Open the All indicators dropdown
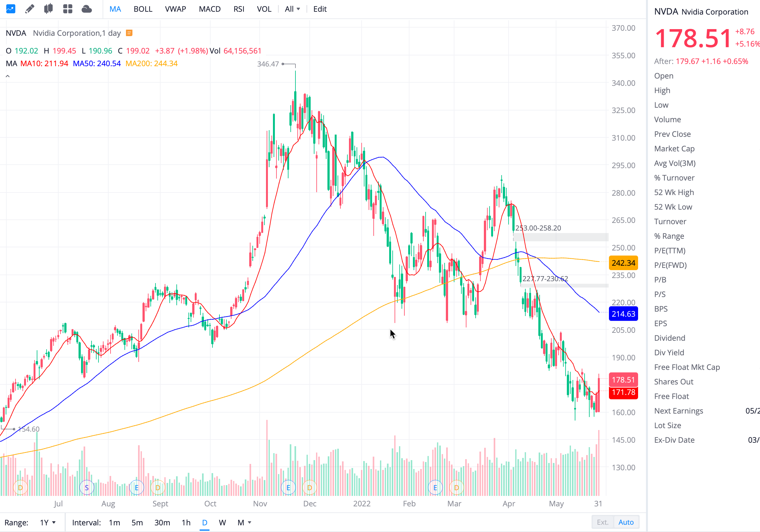This screenshot has height=532, width=760. 293,9
